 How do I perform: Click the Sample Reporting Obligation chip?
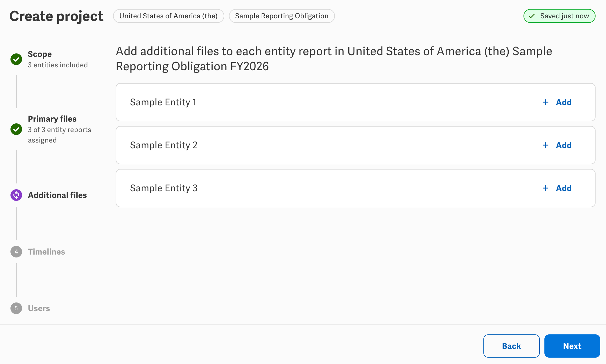coord(282,16)
